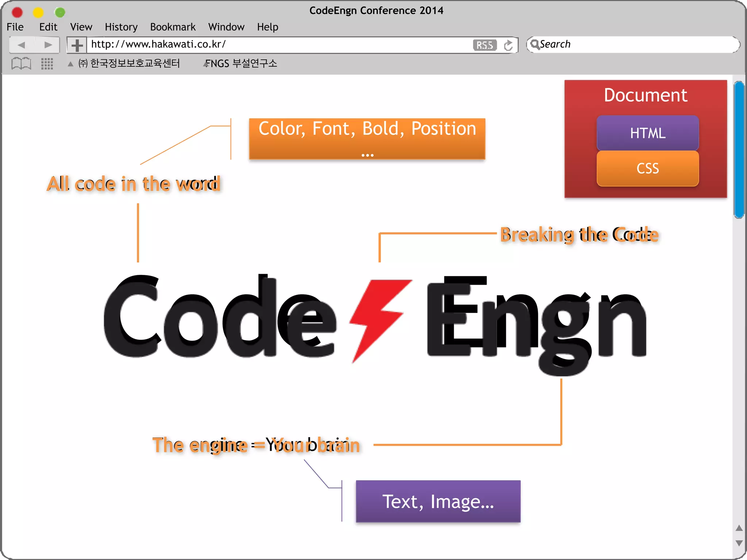Open the Bookmark menu
The width and height of the screenshot is (747, 560).
pyautogui.click(x=173, y=27)
